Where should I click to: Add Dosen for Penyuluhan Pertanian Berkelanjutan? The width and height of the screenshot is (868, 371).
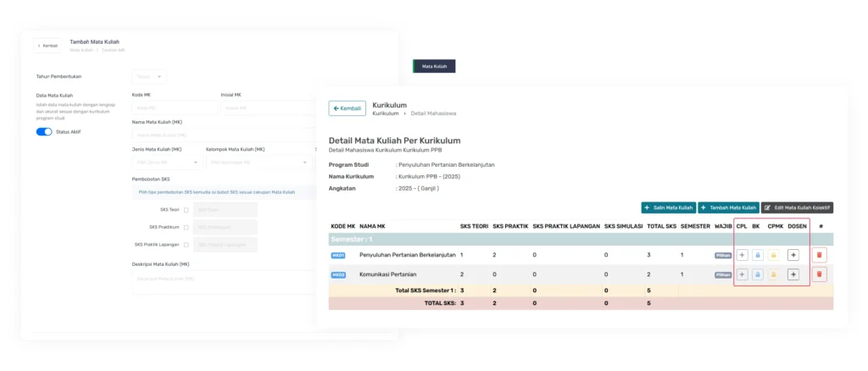coord(793,256)
